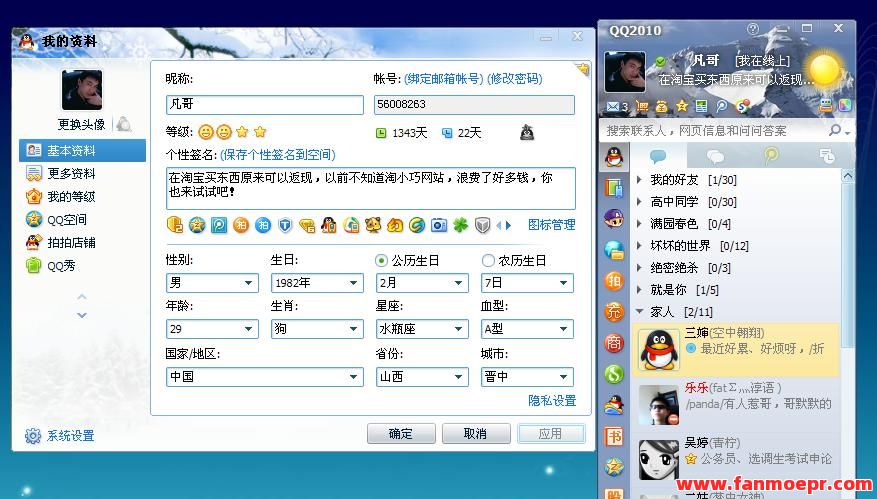This screenshot has height=499, width=877.
Task: Open the birth day dropdown showing 7日
Action: [x=527, y=283]
